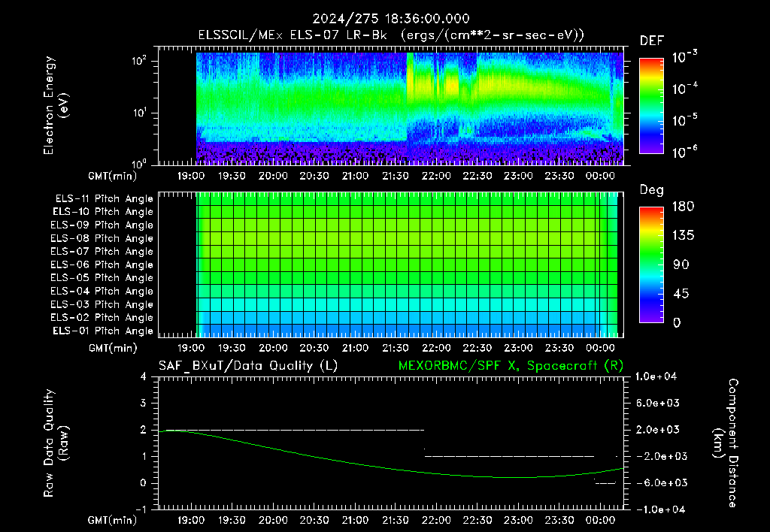Click the DEF color bar label
The image size is (770, 532).
tap(651, 41)
